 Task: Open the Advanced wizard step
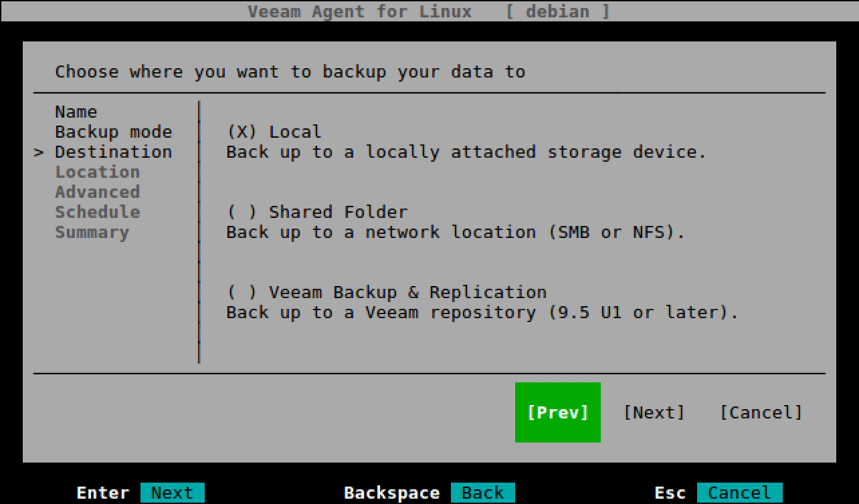coord(97,192)
